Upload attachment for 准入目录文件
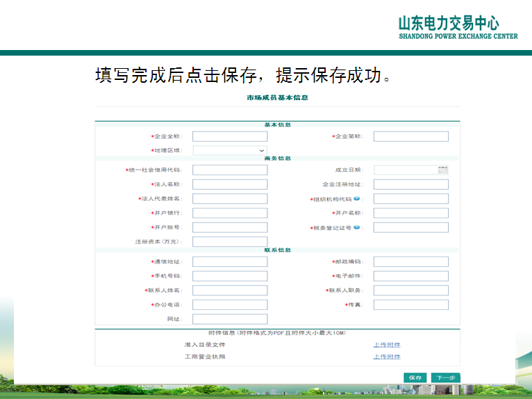Screen dimensions: 532x399 pos(387,345)
